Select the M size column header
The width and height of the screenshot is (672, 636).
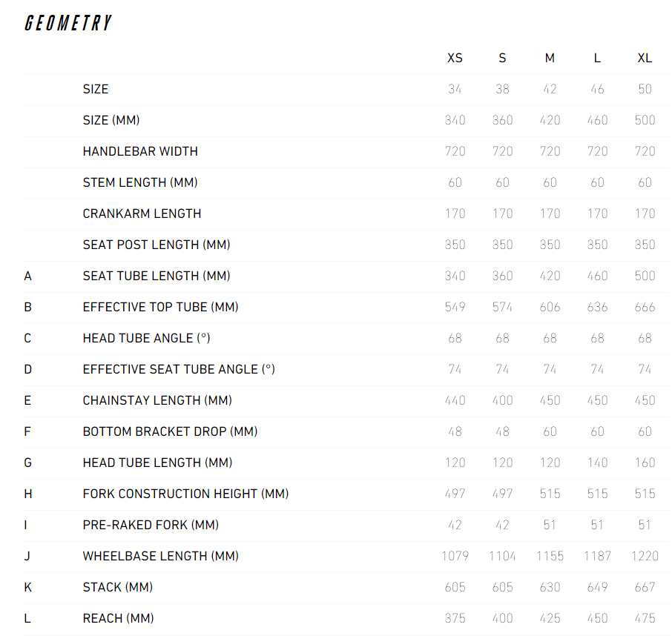(x=550, y=59)
